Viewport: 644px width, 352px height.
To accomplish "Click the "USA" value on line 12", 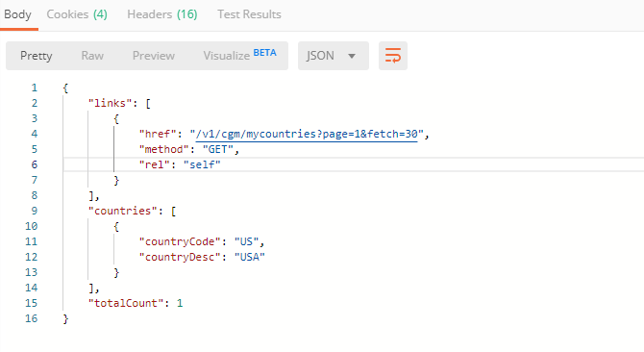I will 250,257.
